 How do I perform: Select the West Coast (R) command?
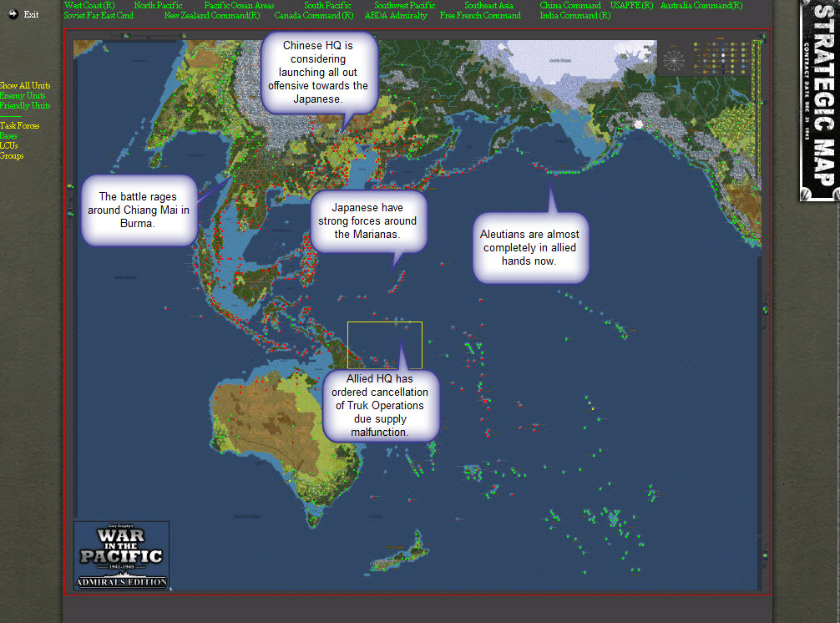pyautogui.click(x=89, y=5)
